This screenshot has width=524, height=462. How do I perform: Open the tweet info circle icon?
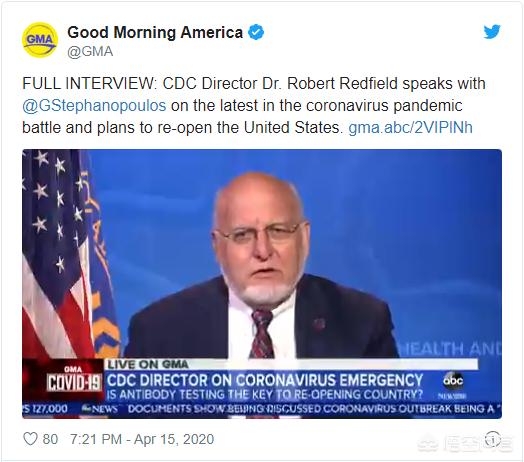(x=493, y=439)
